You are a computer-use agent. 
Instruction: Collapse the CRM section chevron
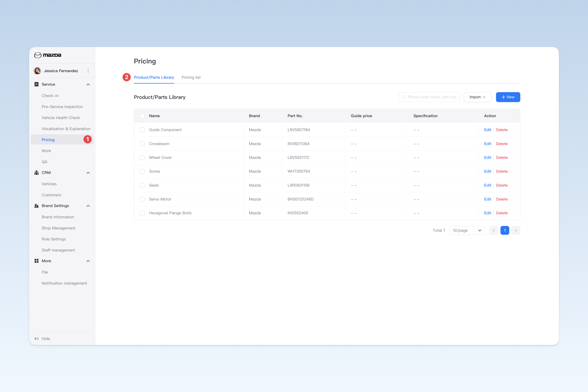tap(88, 173)
